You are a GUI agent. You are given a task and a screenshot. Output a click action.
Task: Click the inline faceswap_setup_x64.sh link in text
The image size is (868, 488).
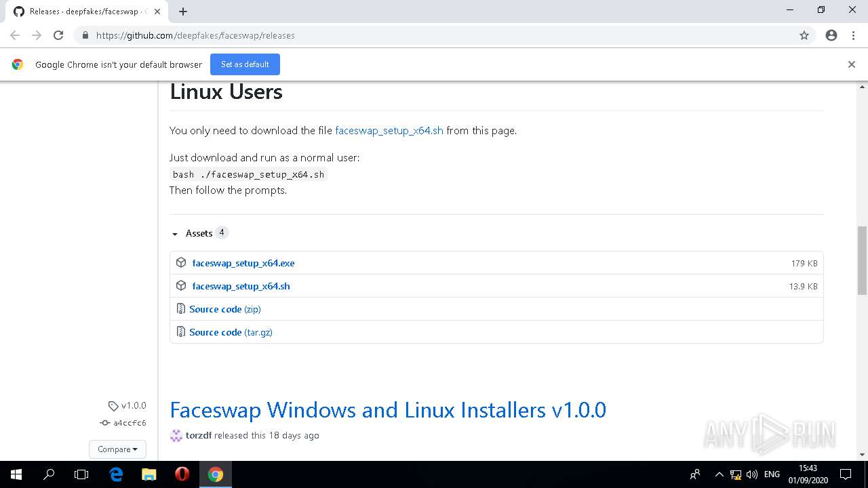click(x=389, y=130)
